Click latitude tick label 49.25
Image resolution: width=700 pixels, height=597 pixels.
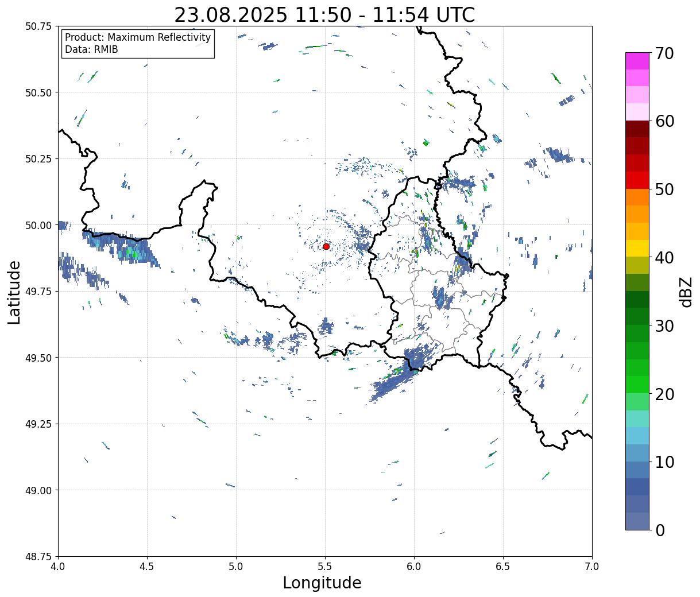38,424
